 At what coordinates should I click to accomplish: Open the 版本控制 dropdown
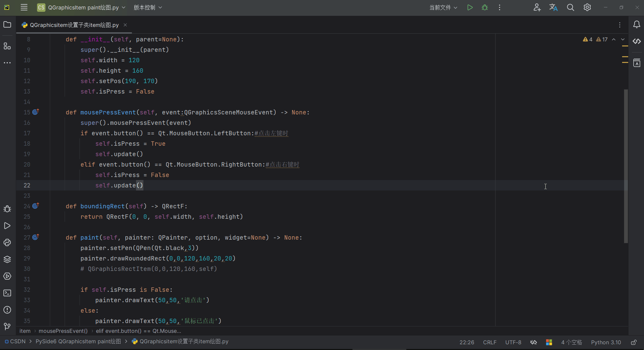coord(147,7)
